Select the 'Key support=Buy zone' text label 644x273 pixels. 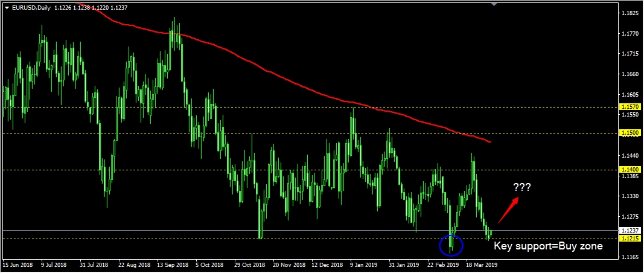548,246
